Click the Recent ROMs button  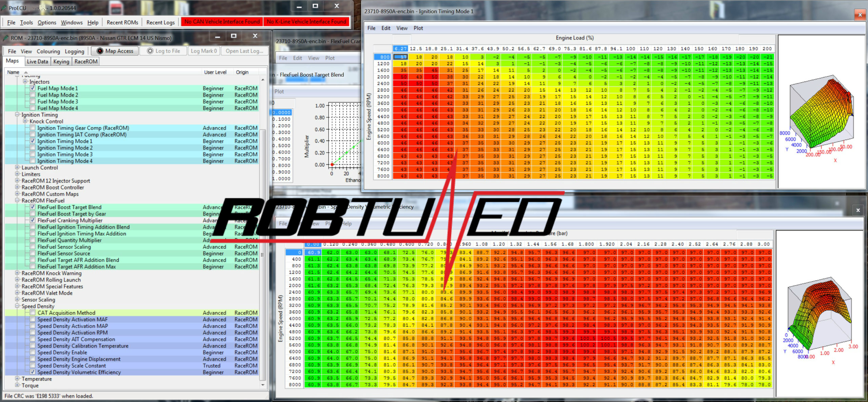click(x=122, y=22)
